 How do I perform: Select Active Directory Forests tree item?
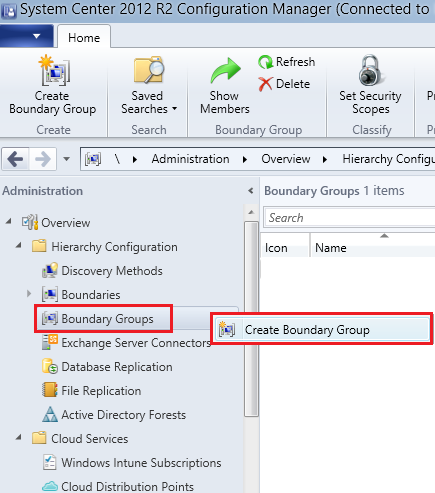pyautogui.click(x=124, y=415)
